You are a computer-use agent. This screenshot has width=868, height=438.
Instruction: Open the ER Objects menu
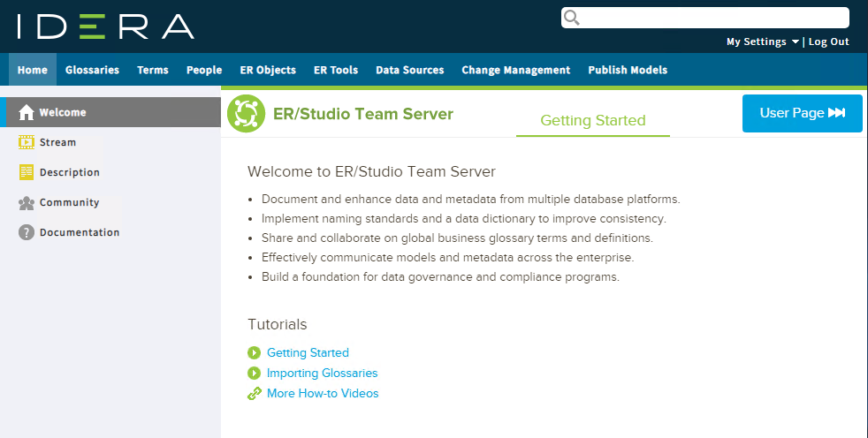(x=268, y=70)
